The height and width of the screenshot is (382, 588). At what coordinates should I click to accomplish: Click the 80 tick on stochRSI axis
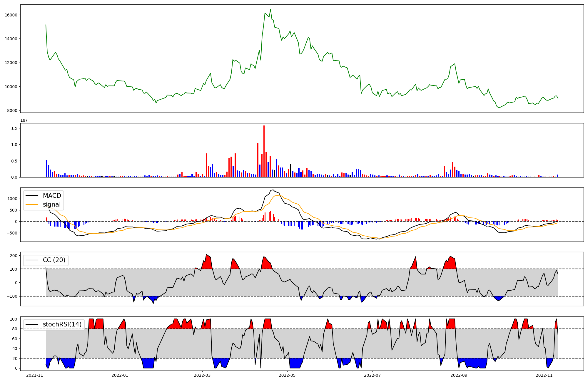click(15, 329)
